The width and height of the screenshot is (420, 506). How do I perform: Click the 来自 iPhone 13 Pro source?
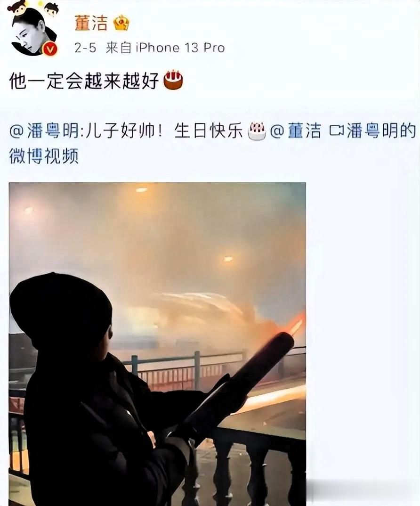165,48
